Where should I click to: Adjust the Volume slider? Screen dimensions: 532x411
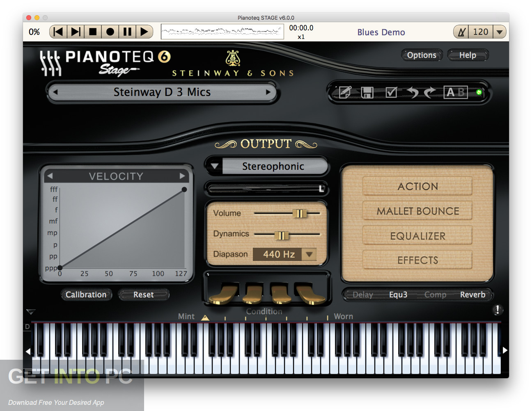coord(299,213)
